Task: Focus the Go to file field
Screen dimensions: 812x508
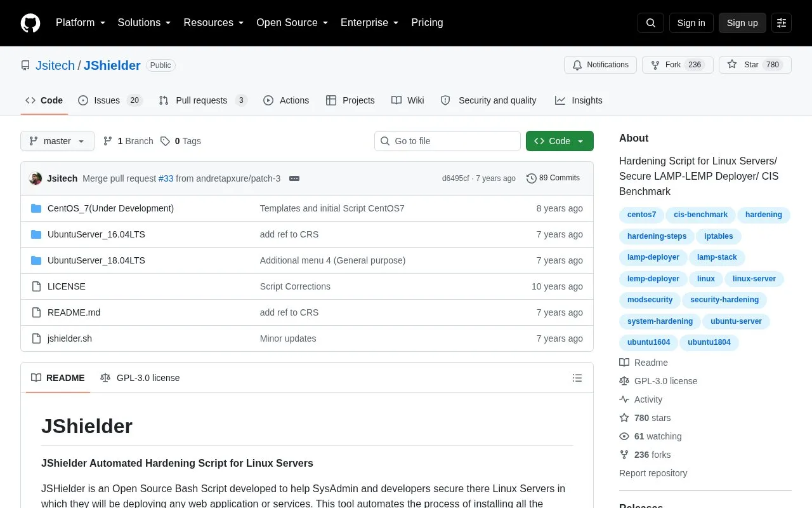Action: pyautogui.click(x=447, y=141)
